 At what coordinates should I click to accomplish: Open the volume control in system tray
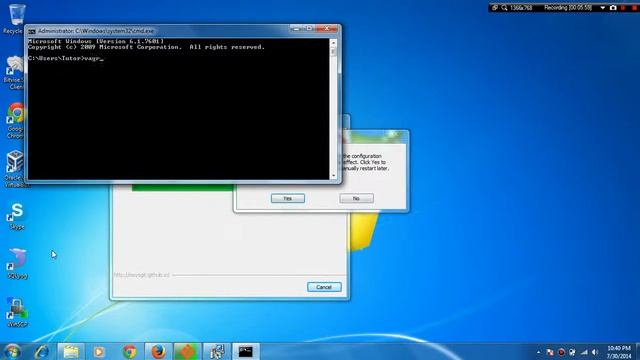click(x=595, y=352)
